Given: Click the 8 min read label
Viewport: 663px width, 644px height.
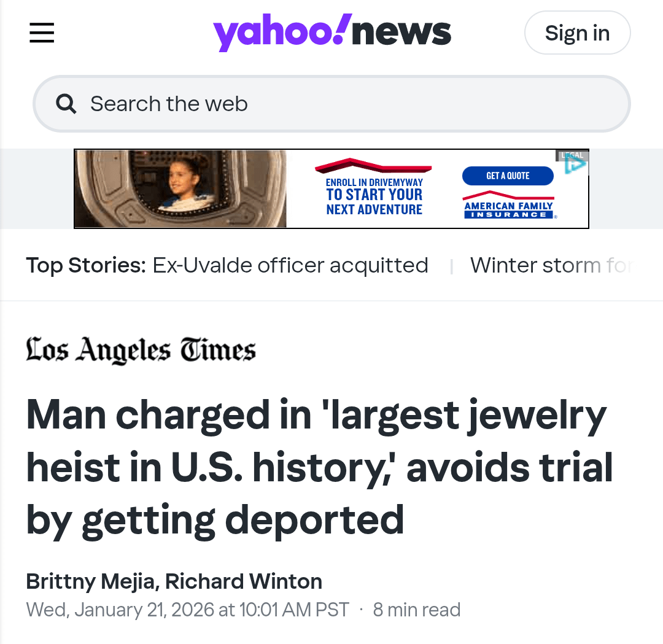Looking at the screenshot, I should tap(417, 610).
